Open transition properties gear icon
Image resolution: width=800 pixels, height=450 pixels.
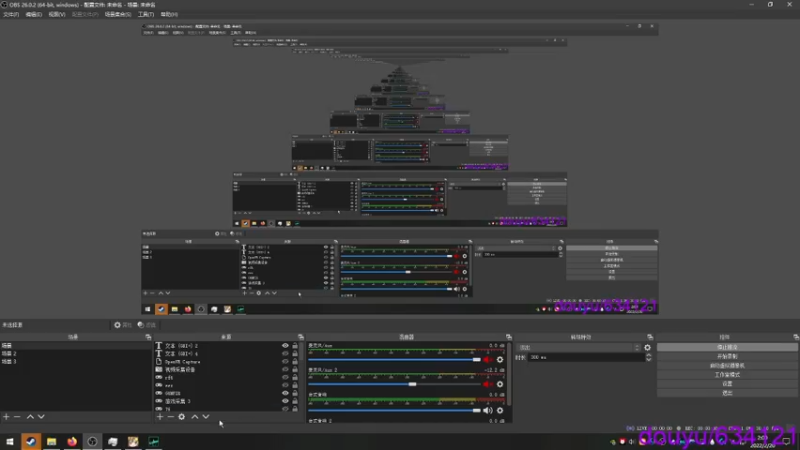[x=647, y=347]
